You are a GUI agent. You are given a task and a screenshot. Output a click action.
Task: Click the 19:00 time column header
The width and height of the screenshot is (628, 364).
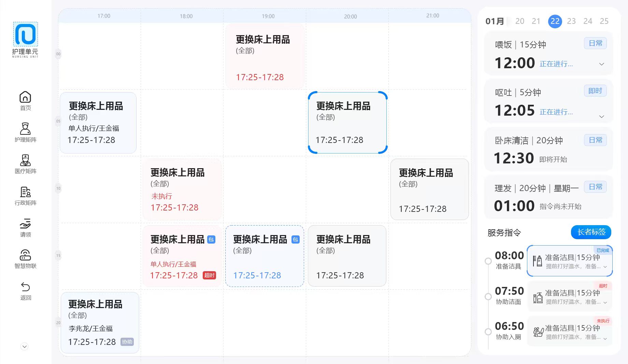pos(268,16)
